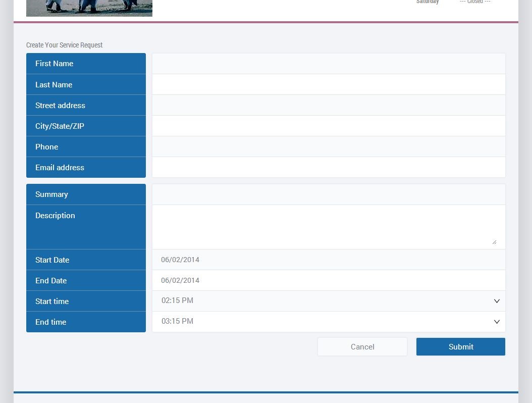Screen dimensions: 532x403
Task: Select the Street address input field
Action: (329, 105)
